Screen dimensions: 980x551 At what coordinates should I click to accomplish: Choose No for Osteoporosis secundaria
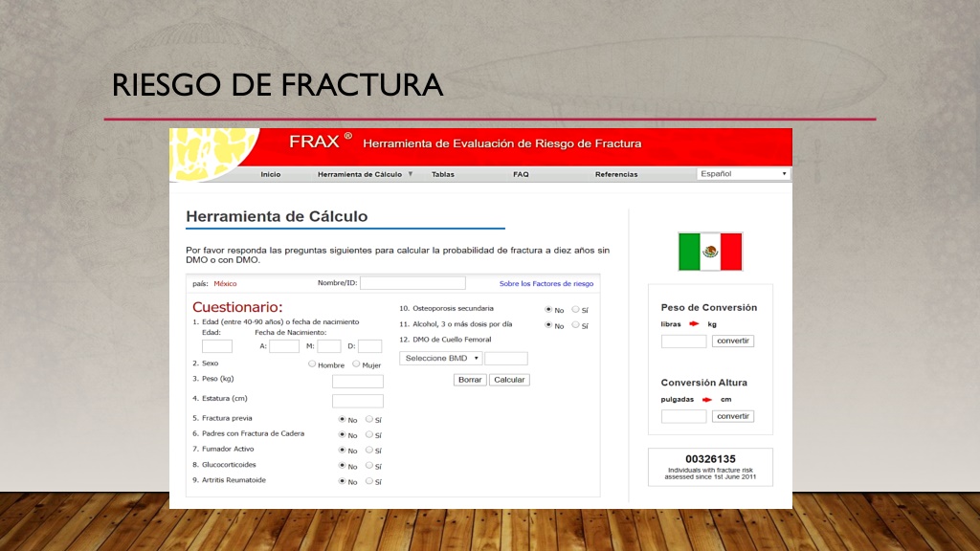(x=548, y=309)
